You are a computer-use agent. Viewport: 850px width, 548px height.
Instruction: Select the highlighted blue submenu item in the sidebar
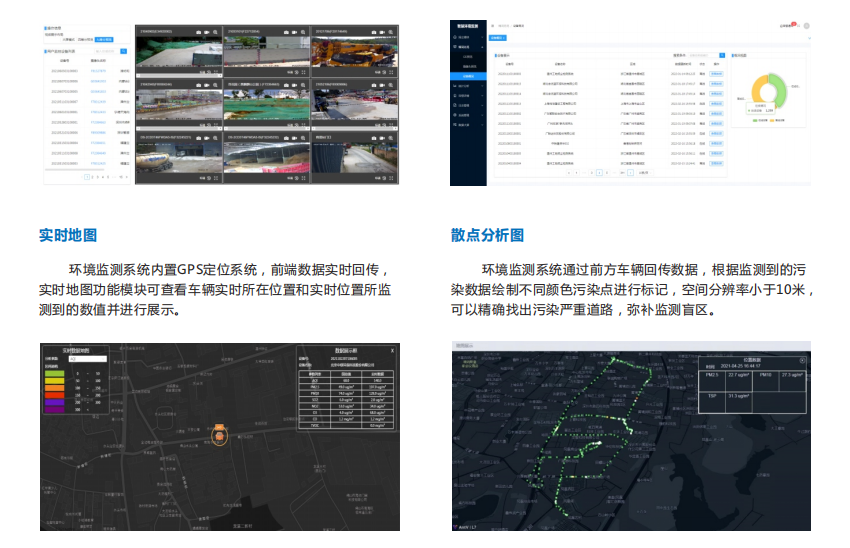pos(469,76)
